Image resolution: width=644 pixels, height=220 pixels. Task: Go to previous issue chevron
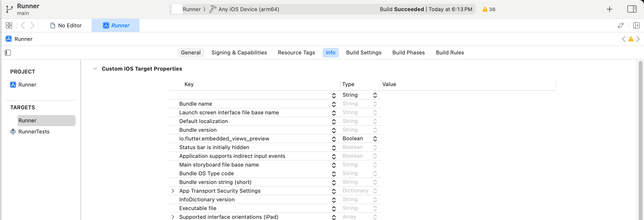click(624, 39)
